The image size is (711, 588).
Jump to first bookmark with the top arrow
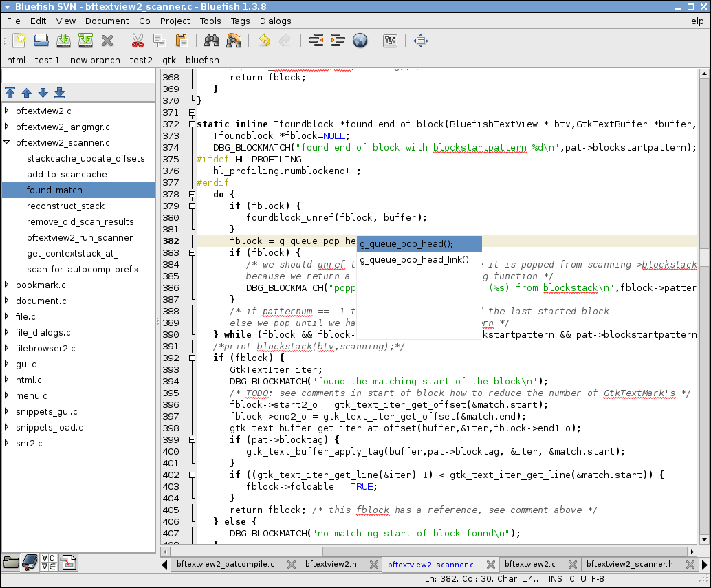point(10,92)
